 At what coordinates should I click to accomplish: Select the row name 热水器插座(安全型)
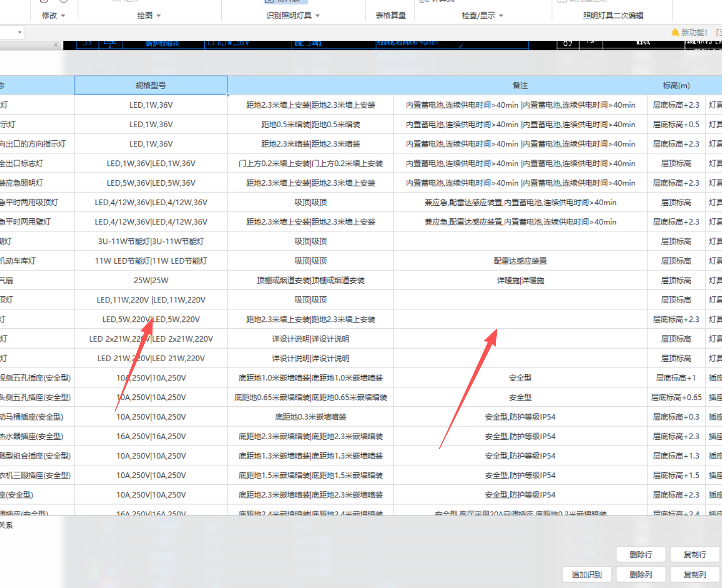coord(37,437)
